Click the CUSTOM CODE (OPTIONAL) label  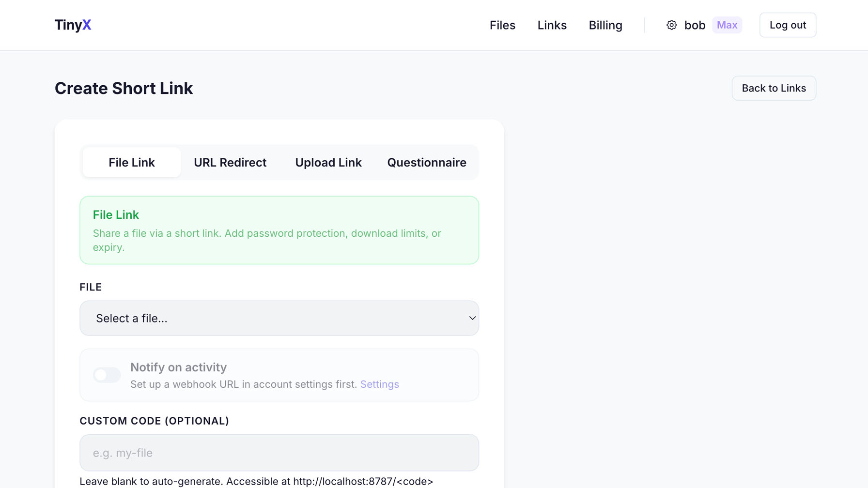tap(154, 421)
